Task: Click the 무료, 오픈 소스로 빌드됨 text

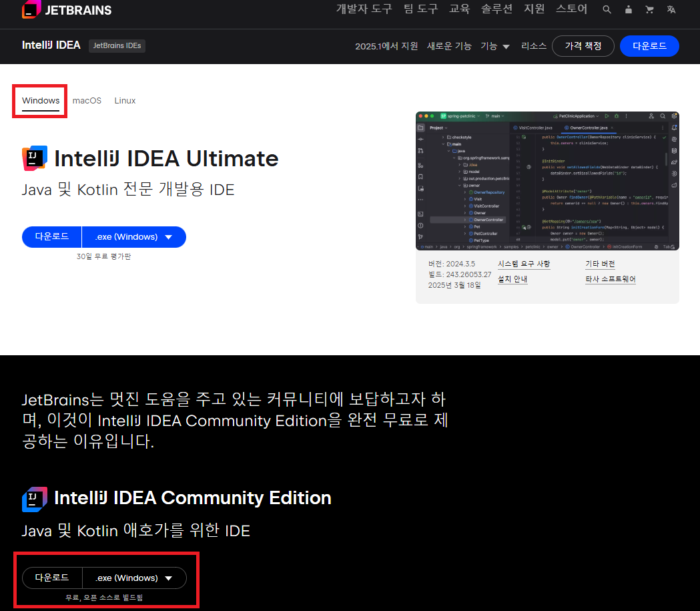Action: 104,598
